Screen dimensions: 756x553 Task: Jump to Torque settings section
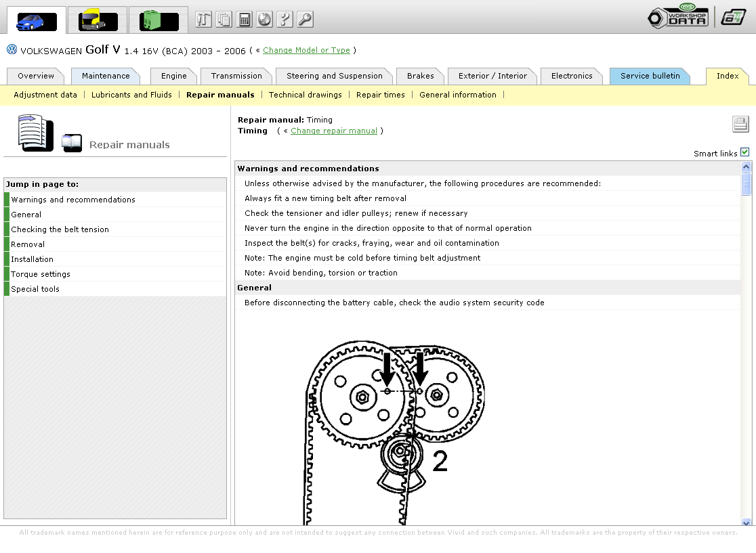pyautogui.click(x=115, y=274)
